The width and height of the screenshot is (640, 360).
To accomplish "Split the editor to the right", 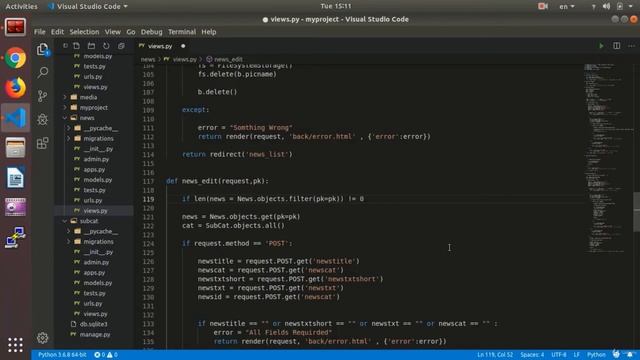I will [616, 46].
